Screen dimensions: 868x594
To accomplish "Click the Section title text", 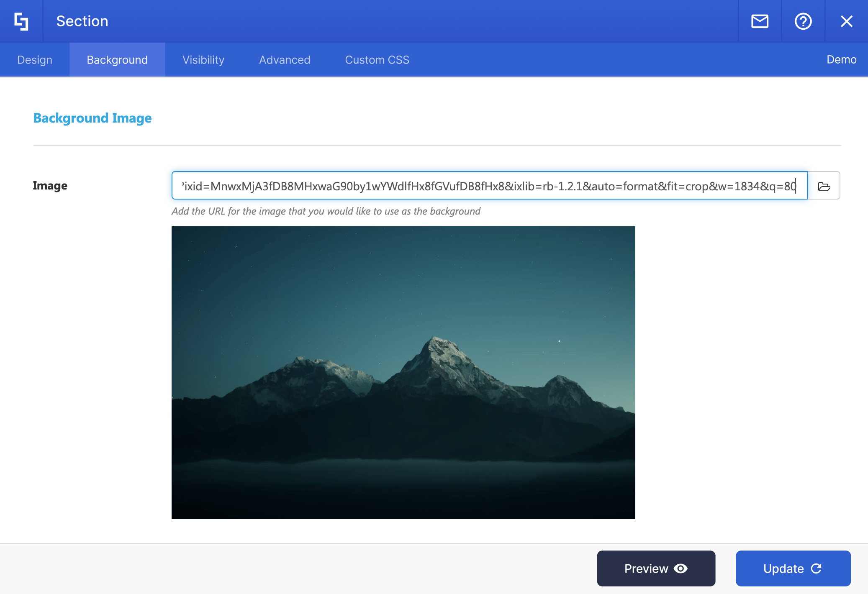I will click(82, 21).
